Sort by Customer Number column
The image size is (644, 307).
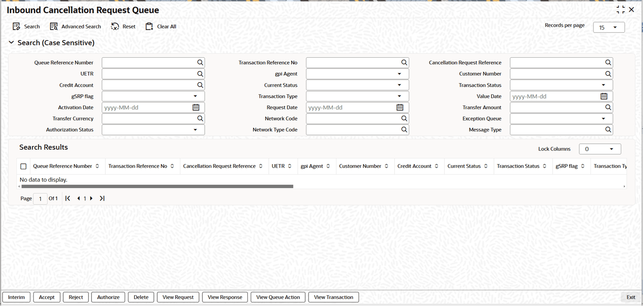point(386,166)
